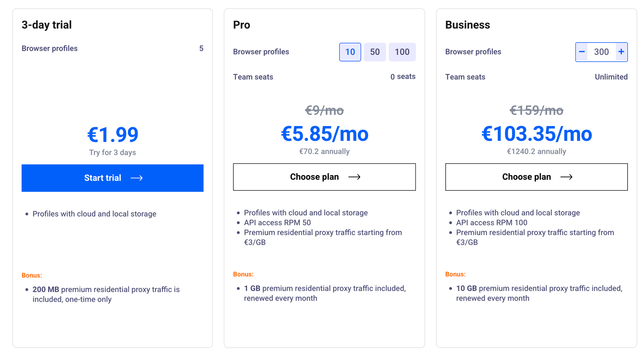Viewport: 644px width, 354px height.
Task: Select 10 browser profiles for Pro
Action: (x=350, y=52)
